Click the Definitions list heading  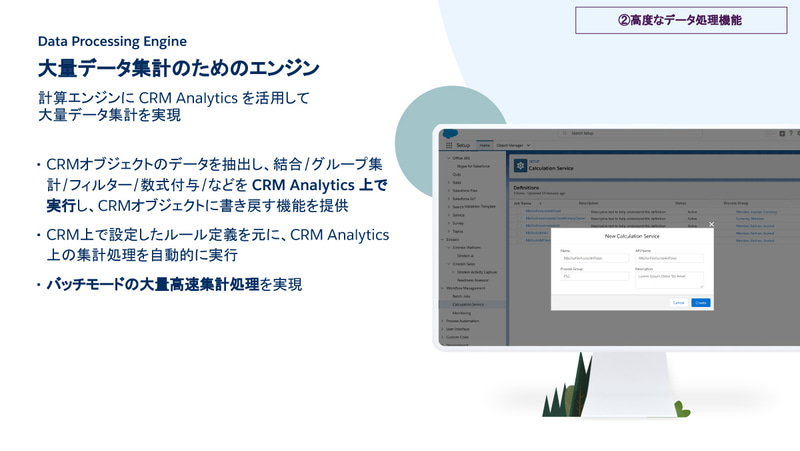[x=526, y=188]
